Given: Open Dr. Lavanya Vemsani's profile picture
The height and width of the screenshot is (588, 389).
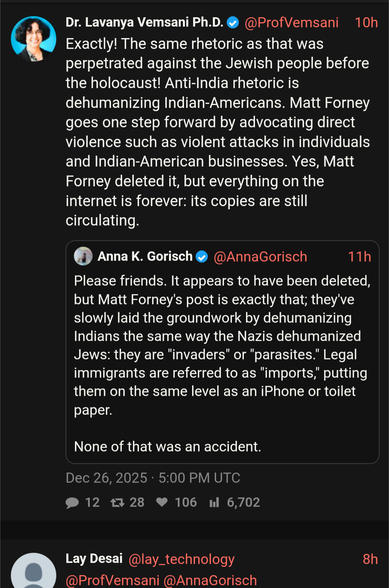Looking at the screenshot, I should coord(33,39).
